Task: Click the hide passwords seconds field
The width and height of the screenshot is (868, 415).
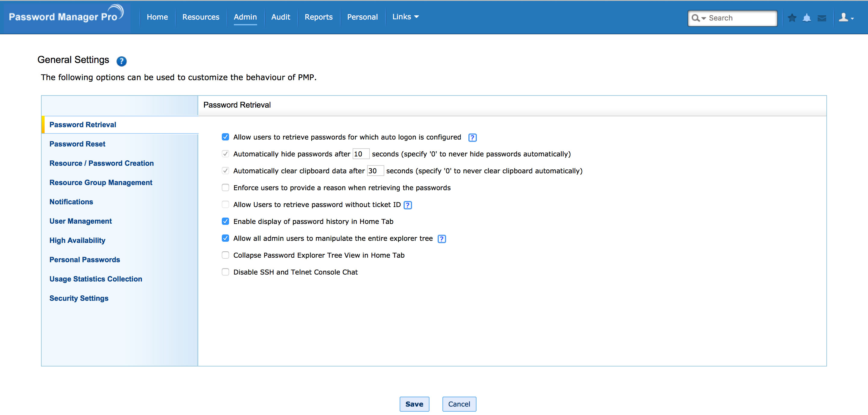Action: [360, 154]
